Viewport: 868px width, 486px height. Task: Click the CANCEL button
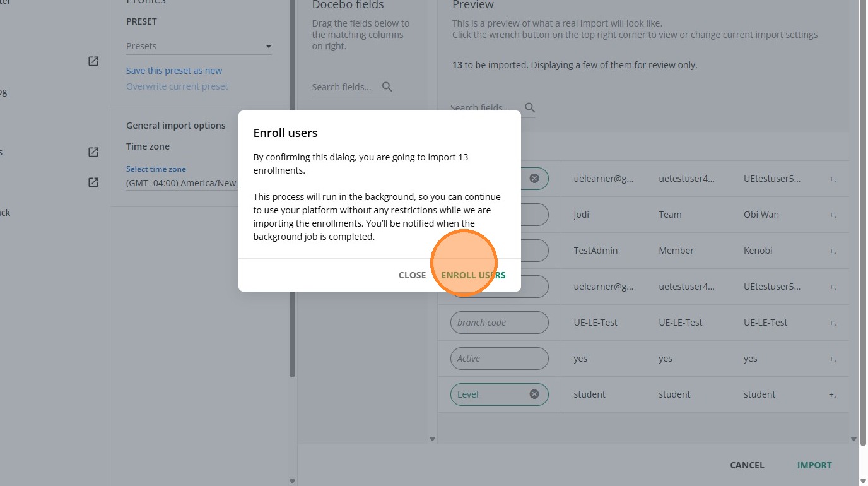coord(747,465)
